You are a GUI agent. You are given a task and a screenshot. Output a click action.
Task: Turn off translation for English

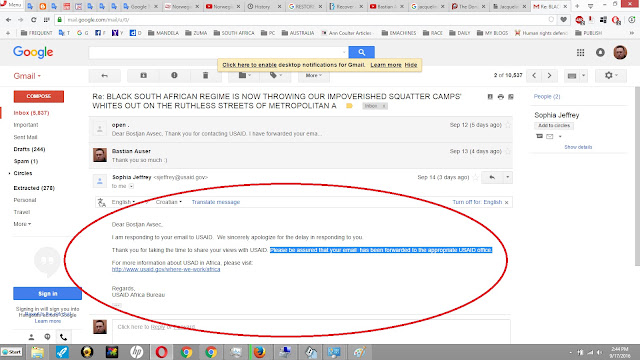[477, 202]
